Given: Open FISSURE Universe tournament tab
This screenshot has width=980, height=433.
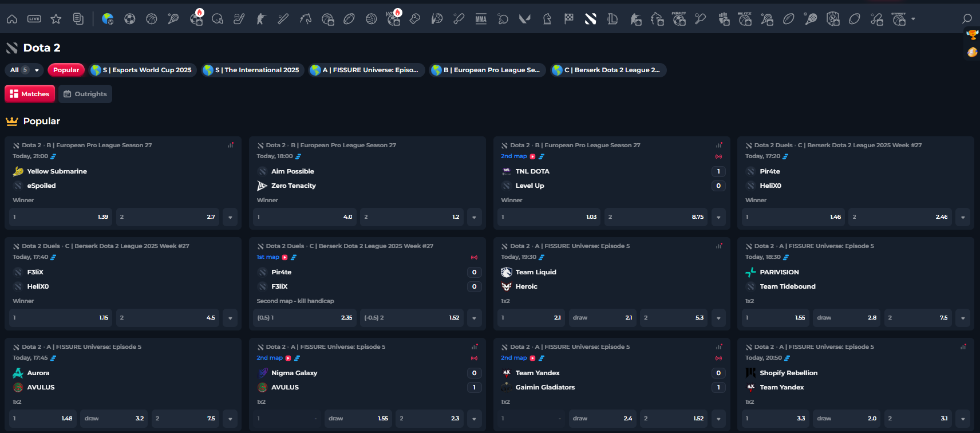Looking at the screenshot, I should tap(366, 70).
